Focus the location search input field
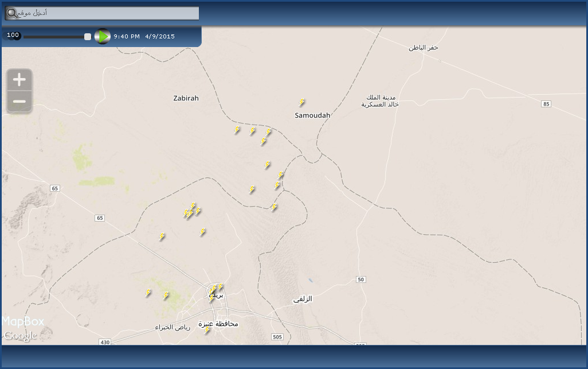The width and height of the screenshot is (588, 369). click(x=102, y=13)
